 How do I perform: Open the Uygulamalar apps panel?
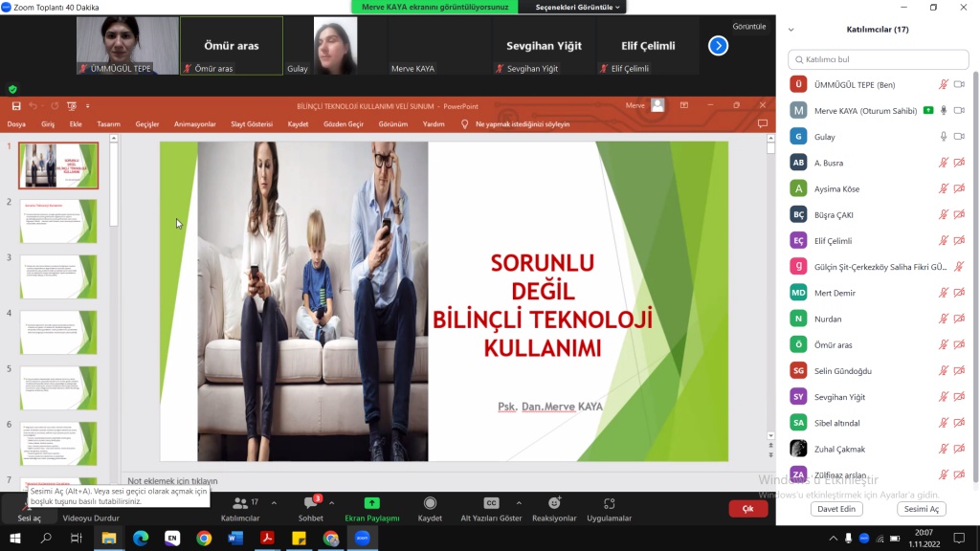point(609,503)
